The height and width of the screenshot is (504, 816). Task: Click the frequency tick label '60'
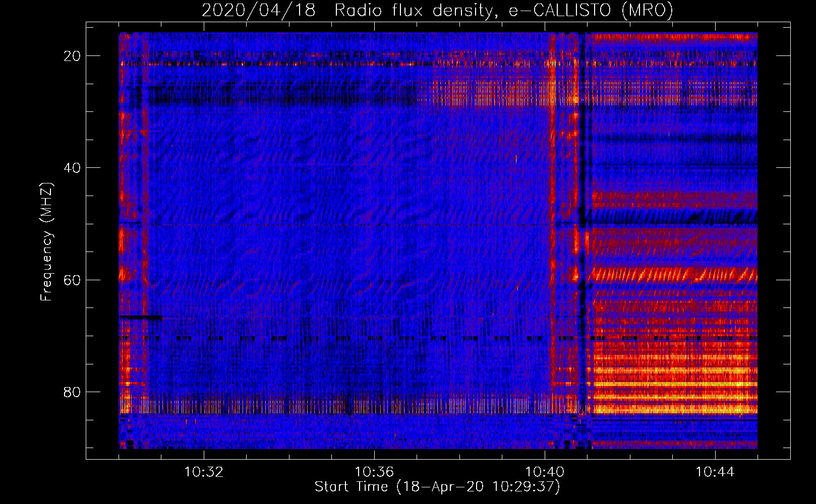[x=72, y=280]
